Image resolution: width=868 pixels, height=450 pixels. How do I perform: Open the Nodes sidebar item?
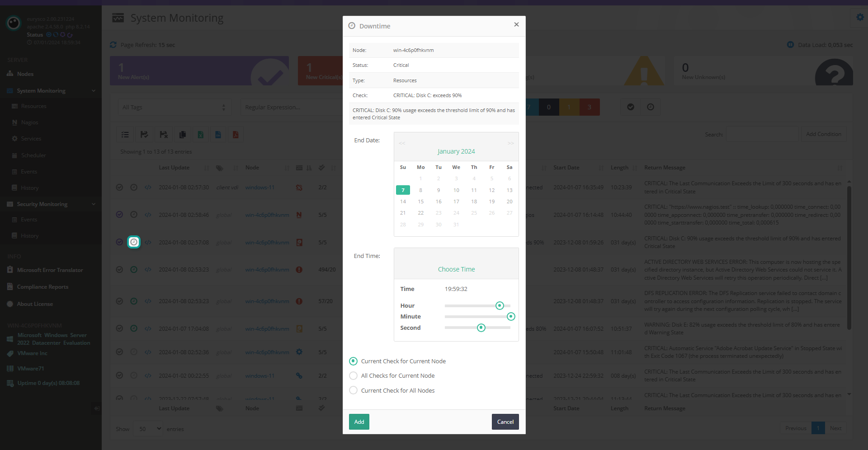click(x=25, y=74)
